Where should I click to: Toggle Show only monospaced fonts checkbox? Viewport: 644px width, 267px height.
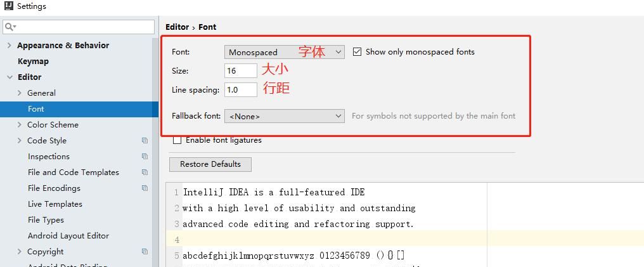[357, 52]
